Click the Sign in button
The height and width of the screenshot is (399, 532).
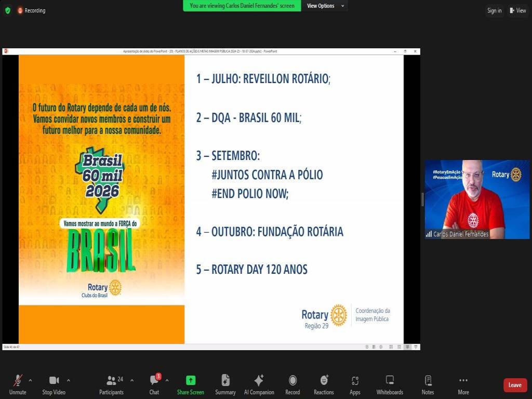click(x=494, y=10)
